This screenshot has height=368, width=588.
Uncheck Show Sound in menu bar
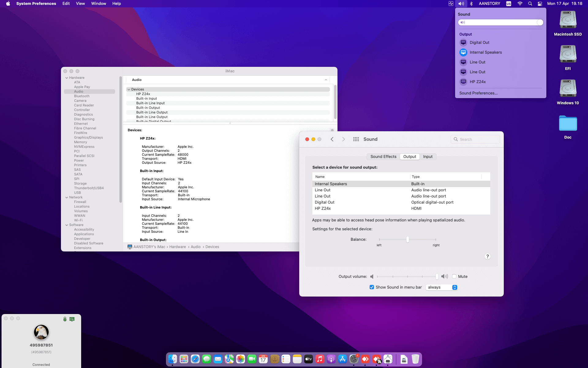pyautogui.click(x=372, y=287)
